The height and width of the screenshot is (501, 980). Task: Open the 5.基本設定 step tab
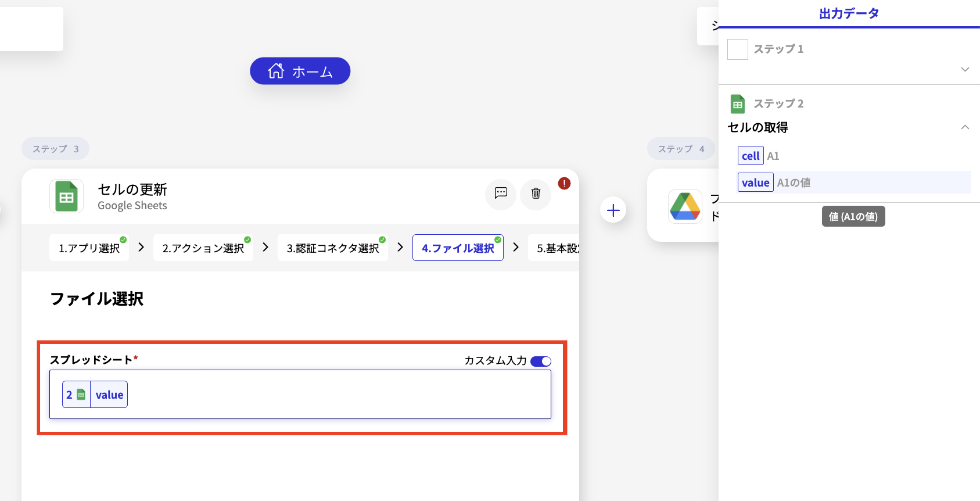pyautogui.click(x=555, y=248)
